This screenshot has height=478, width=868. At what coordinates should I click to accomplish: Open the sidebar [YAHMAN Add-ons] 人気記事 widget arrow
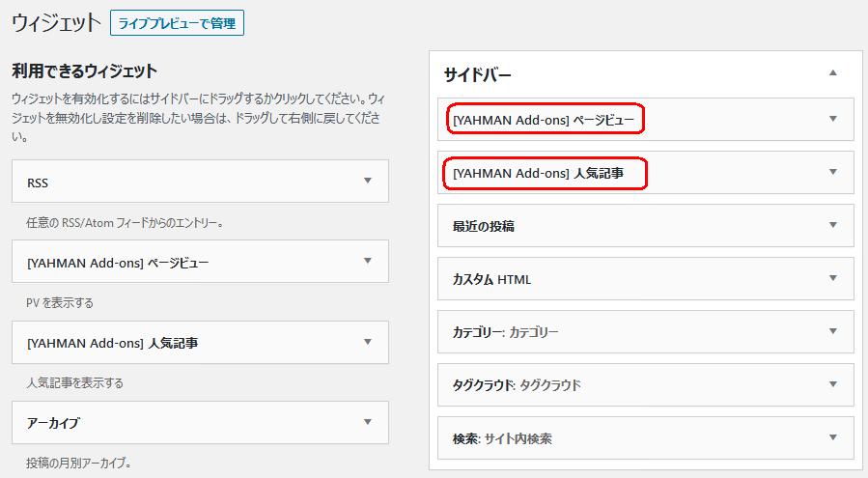coord(833,172)
